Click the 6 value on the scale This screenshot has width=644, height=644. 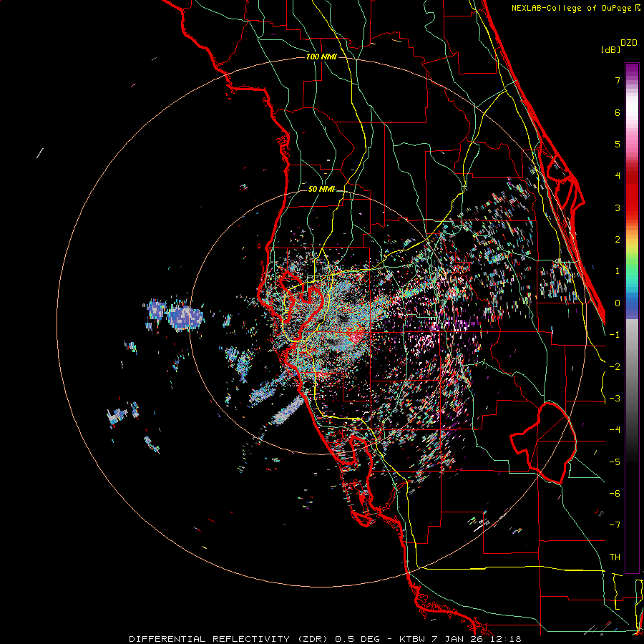click(618, 112)
